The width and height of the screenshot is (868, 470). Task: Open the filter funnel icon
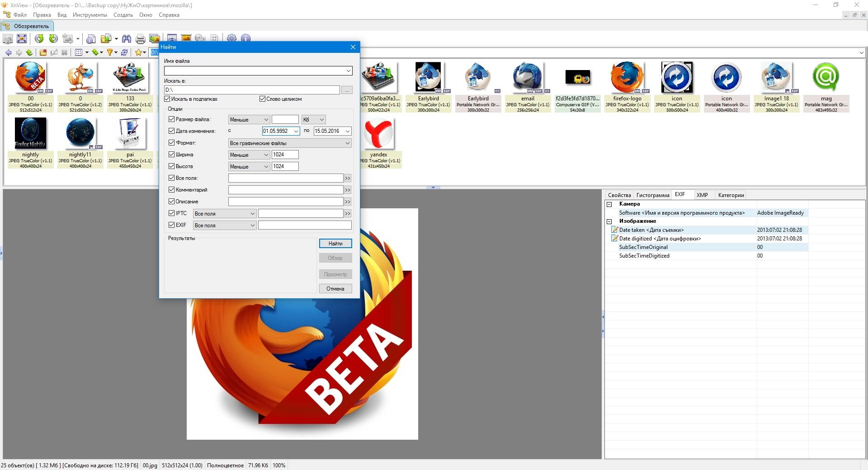point(110,52)
